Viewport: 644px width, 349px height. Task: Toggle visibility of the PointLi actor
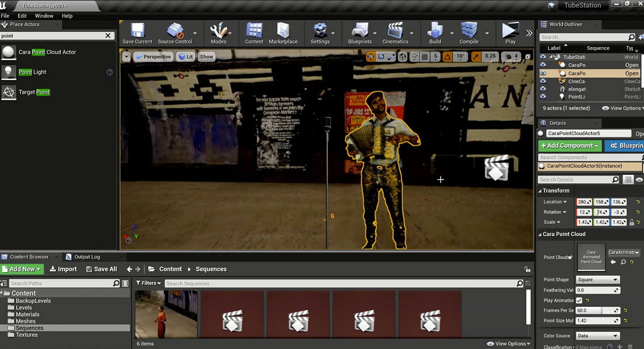(542, 97)
